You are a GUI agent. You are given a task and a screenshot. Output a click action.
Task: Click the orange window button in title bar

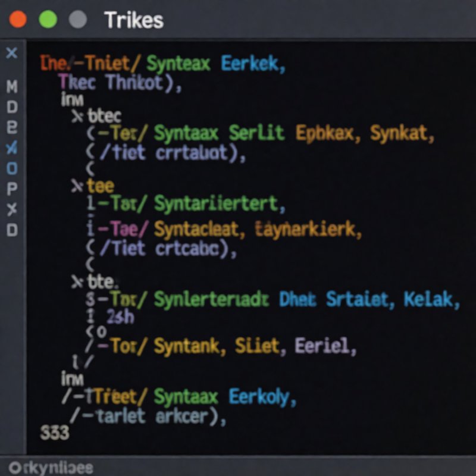click(x=18, y=19)
